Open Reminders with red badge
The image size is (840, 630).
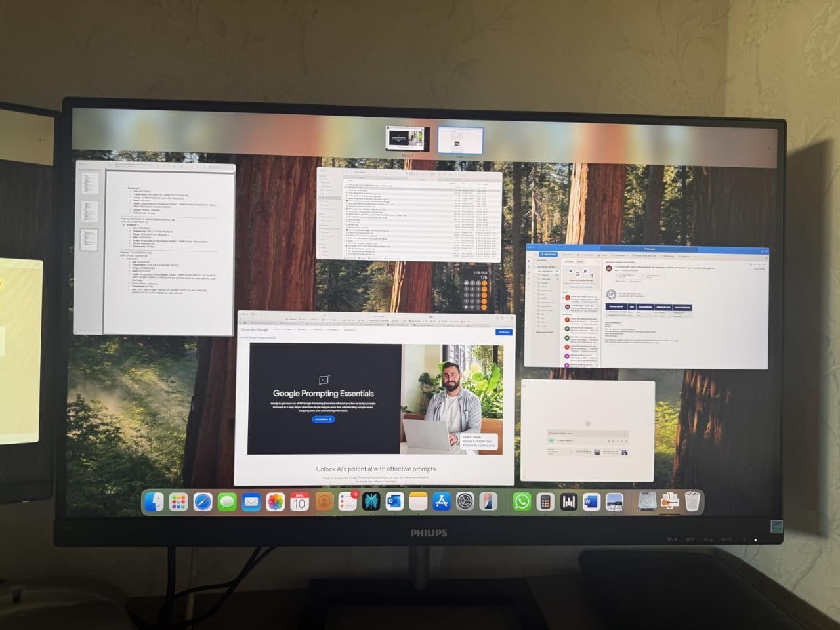[x=348, y=502]
